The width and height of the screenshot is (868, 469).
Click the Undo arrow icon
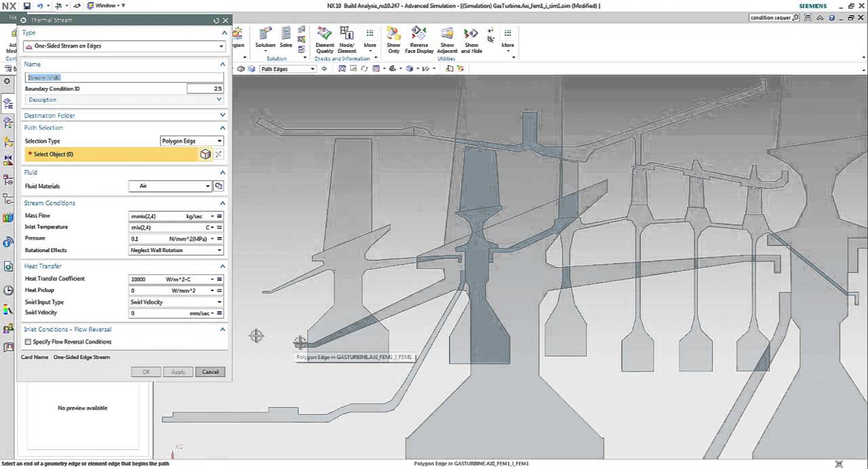(x=39, y=5)
